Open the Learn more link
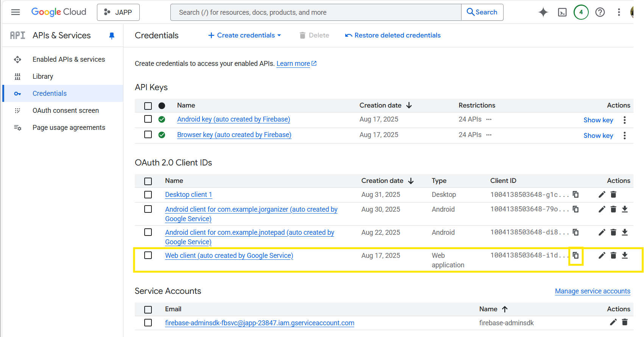Screen dimensions: 644x337 point(296,64)
